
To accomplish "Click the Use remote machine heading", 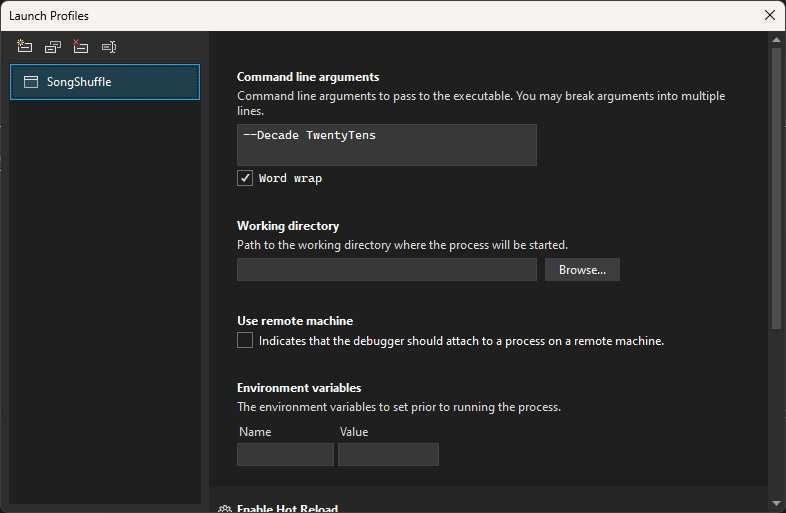I will pos(295,320).
